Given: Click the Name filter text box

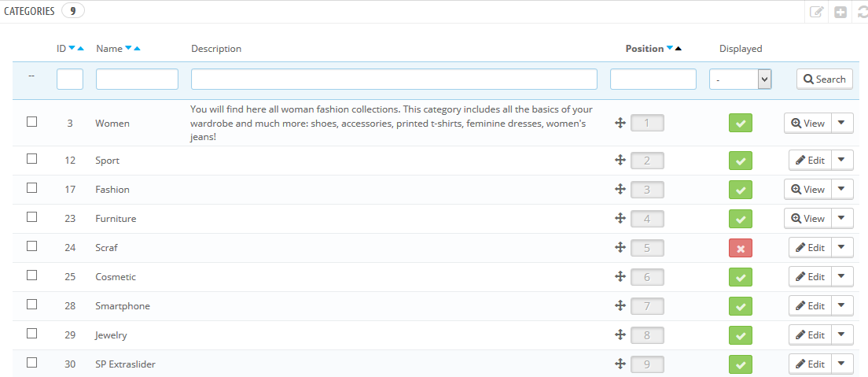Looking at the screenshot, I should pos(138,79).
